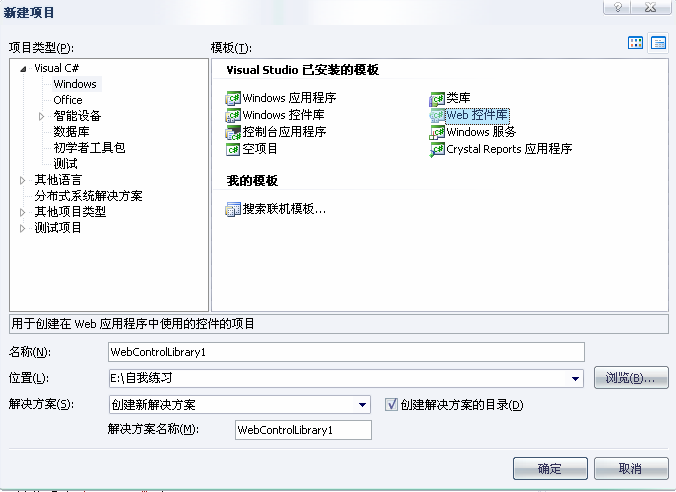The image size is (676, 492).
Task: Select Windows under Visual C#
Action: point(75,84)
